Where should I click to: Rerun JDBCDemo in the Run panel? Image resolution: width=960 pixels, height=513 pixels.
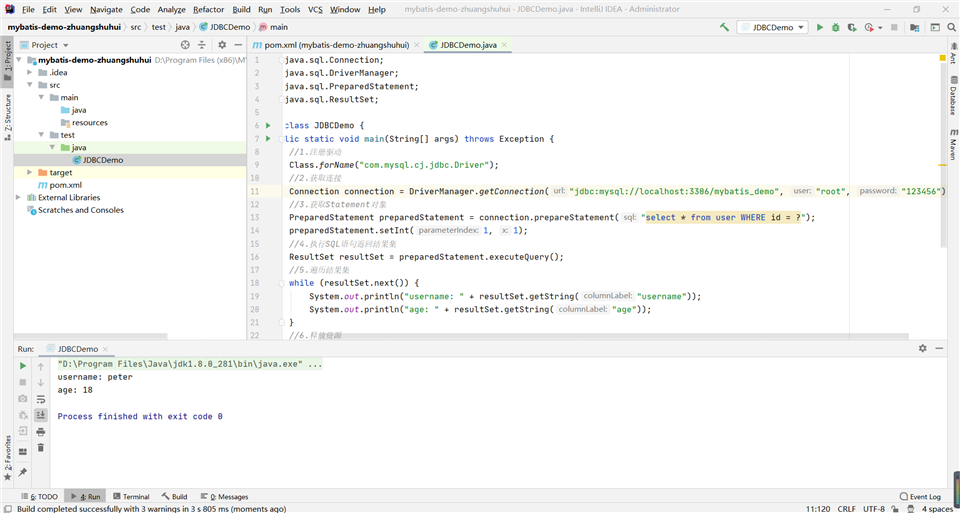[x=23, y=365]
